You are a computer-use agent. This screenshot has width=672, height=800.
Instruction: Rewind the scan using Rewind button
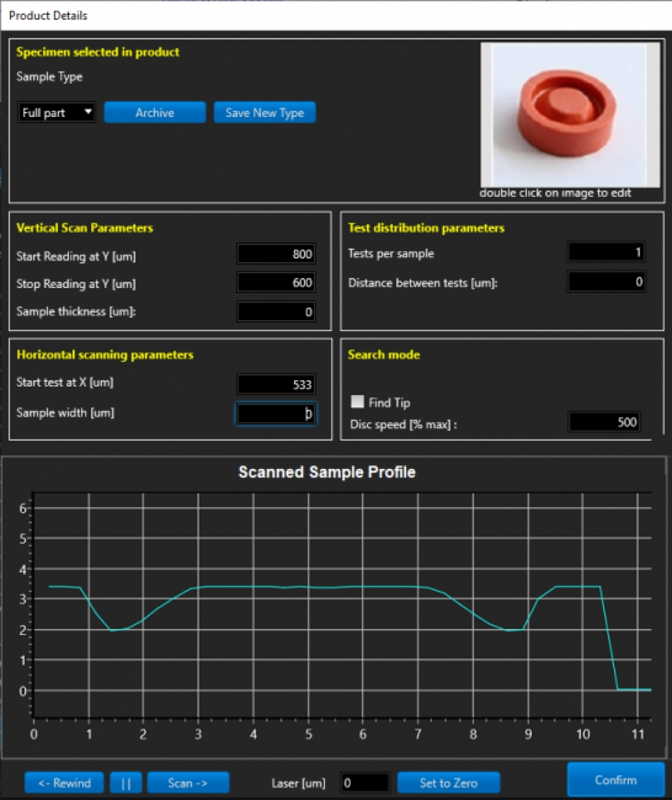click(x=64, y=782)
